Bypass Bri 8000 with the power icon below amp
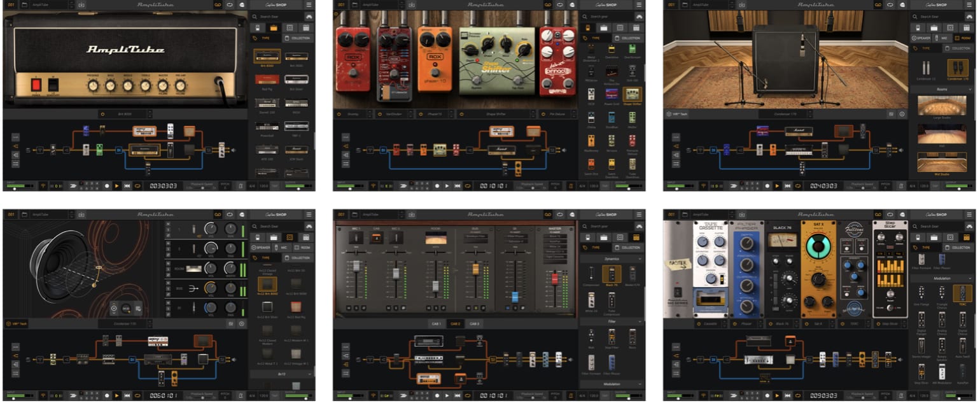The image size is (980, 403). coord(102,114)
